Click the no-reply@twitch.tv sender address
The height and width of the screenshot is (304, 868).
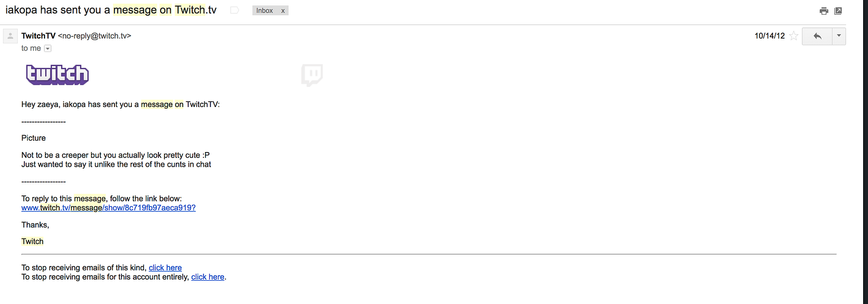point(94,36)
